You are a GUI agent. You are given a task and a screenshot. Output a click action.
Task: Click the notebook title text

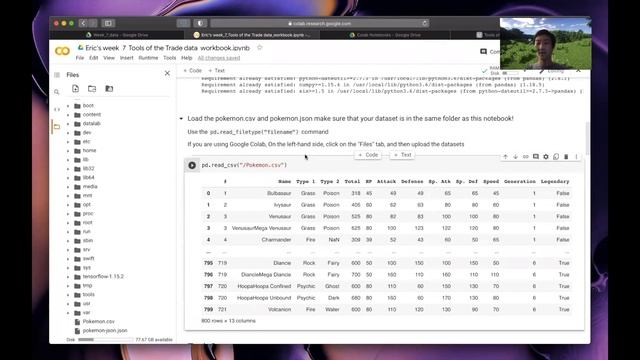(167, 48)
